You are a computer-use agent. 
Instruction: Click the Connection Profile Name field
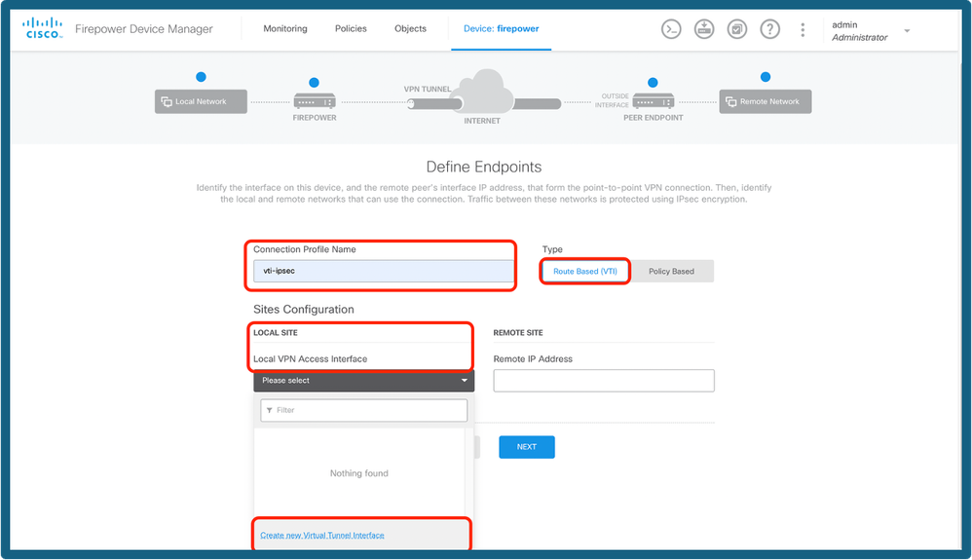(x=383, y=271)
